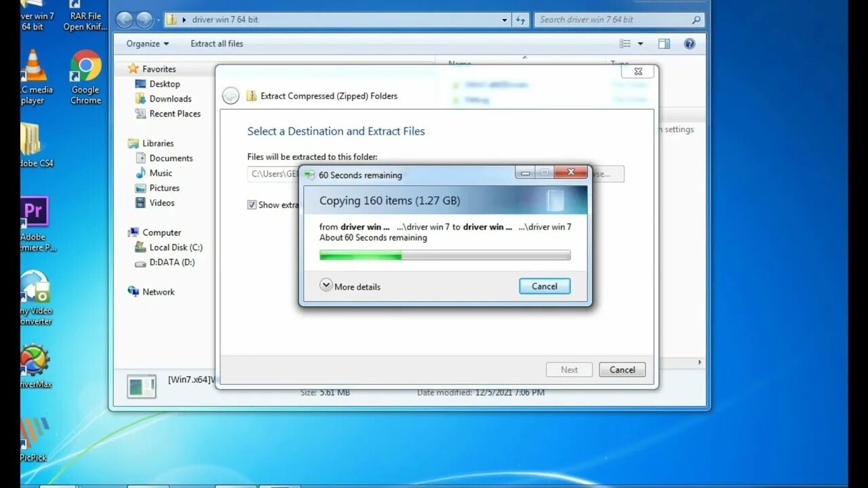This screenshot has width=868, height=488.
Task: Open the view options dropdown arrow
Action: click(640, 43)
